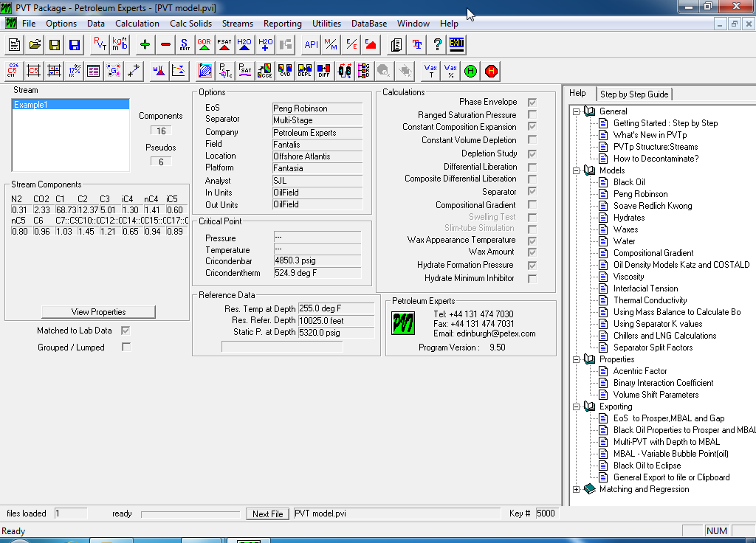The image size is (756, 543).
Task: Click the PcTc critical point icon
Action: pyautogui.click(x=225, y=71)
